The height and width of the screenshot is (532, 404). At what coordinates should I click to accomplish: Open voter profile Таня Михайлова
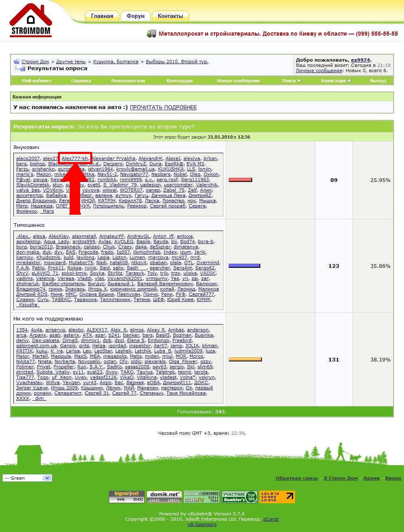tap(186, 393)
